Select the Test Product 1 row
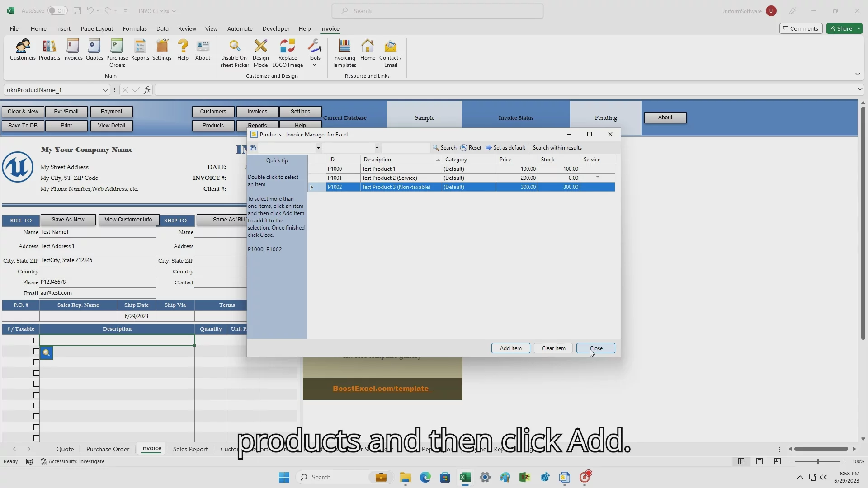 pyautogui.click(x=461, y=169)
